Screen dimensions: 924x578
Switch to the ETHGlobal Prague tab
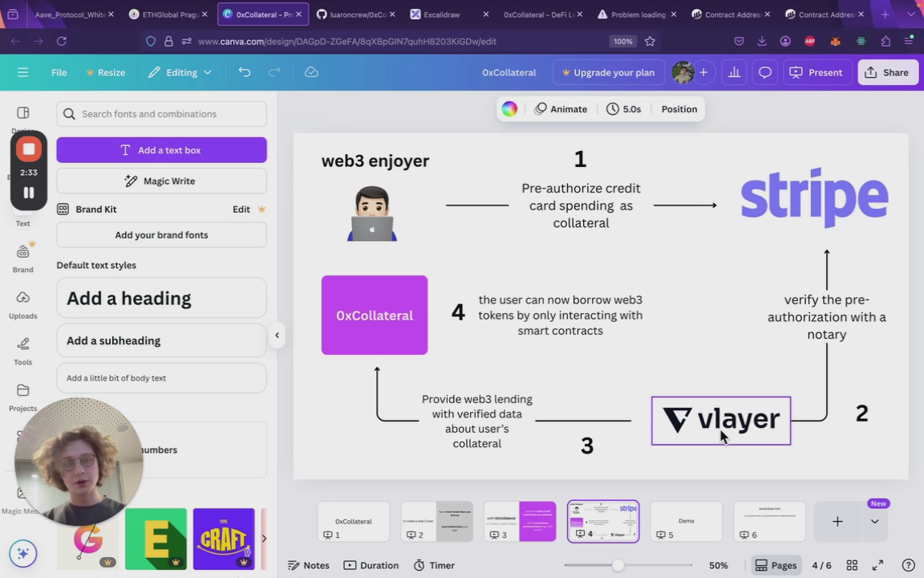[168, 14]
